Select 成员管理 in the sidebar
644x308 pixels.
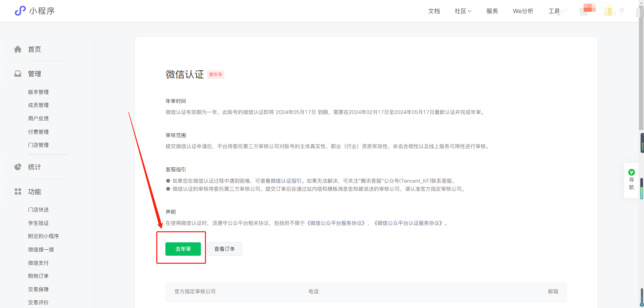(38, 105)
